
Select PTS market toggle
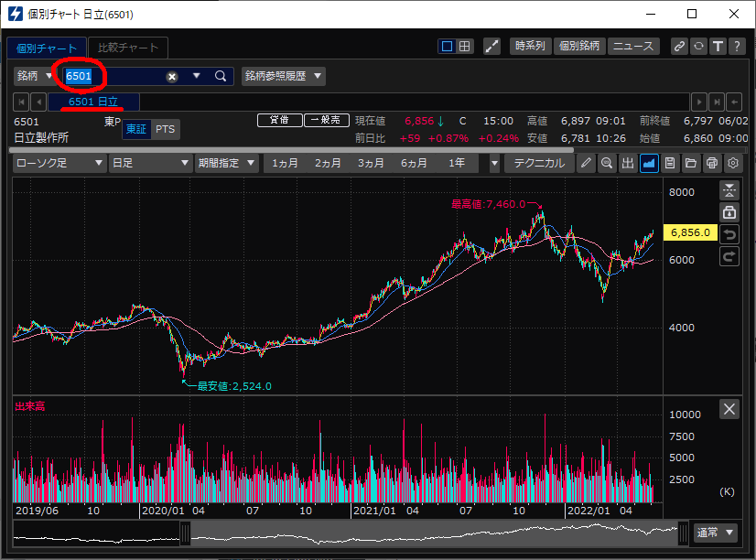(x=165, y=130)
